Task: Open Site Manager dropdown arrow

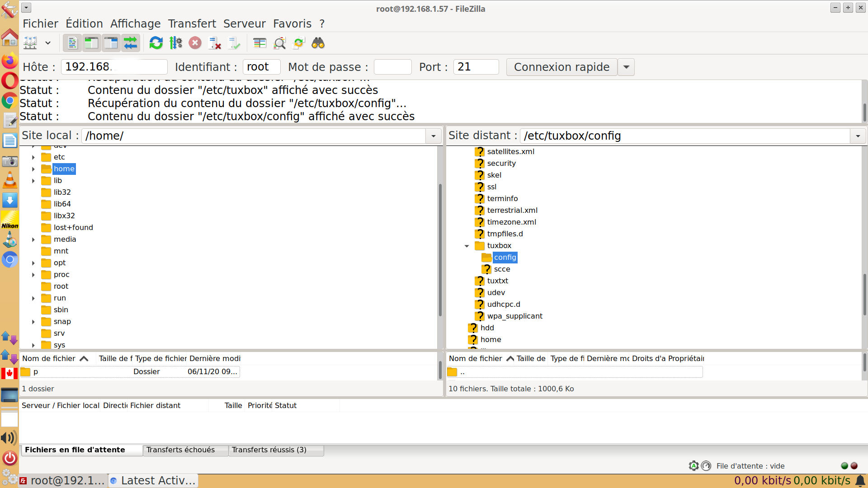Action: point(48,43)
